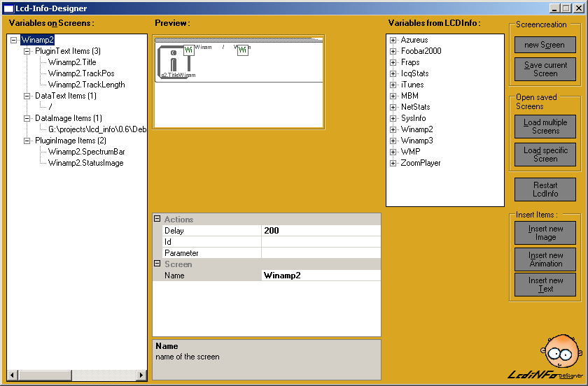
Task: Collapse DataImage Items (1) node
Action: (x=27, y=118)
